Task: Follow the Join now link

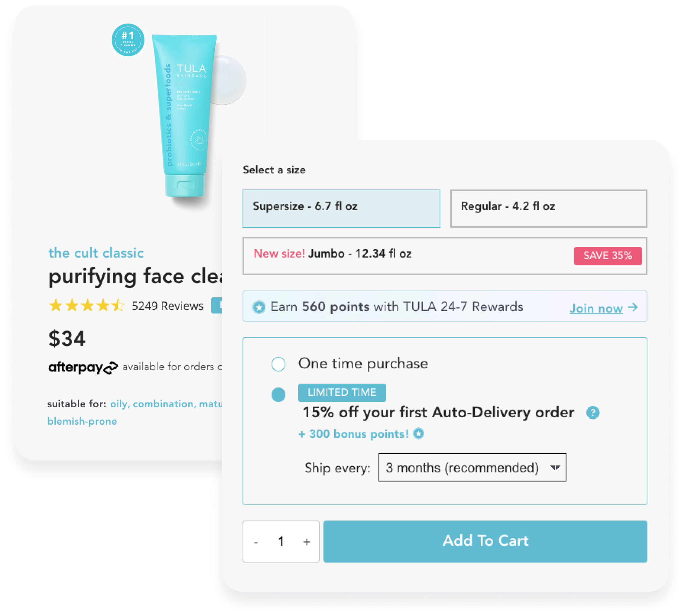Action: click(596, 308)
